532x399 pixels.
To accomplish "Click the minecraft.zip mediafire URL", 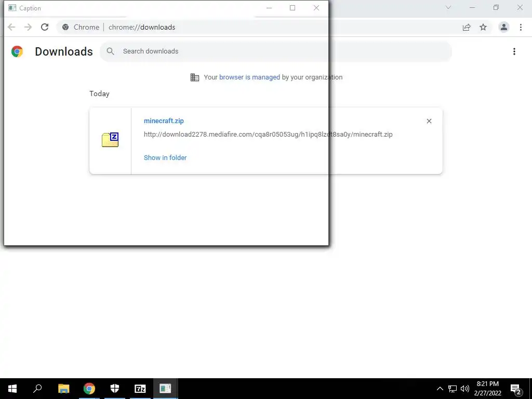I will click(x=268, y=135).
